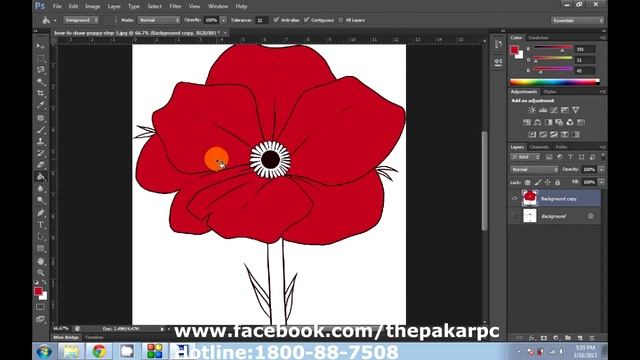The height and width of the screenshot is (360, 640).
Task: Select the Lasso tool
Action: [40, 70]
